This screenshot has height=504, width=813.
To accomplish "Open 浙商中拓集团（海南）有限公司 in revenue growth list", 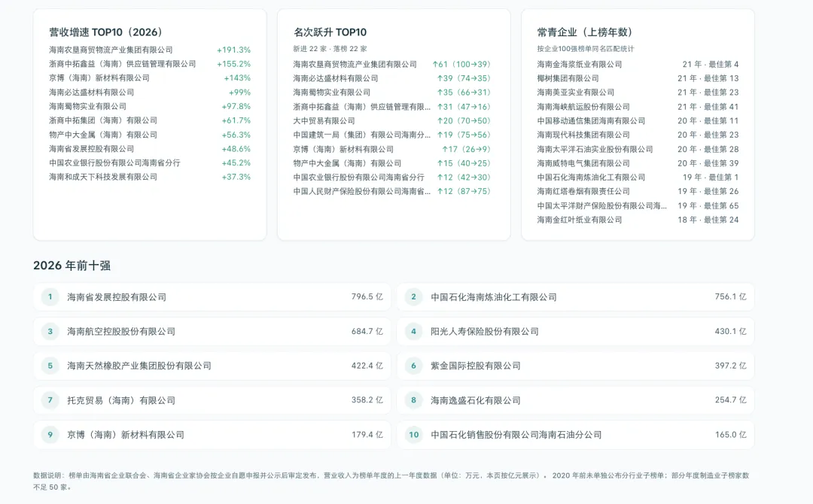I will pyautogui.click(x=150, y=120).
